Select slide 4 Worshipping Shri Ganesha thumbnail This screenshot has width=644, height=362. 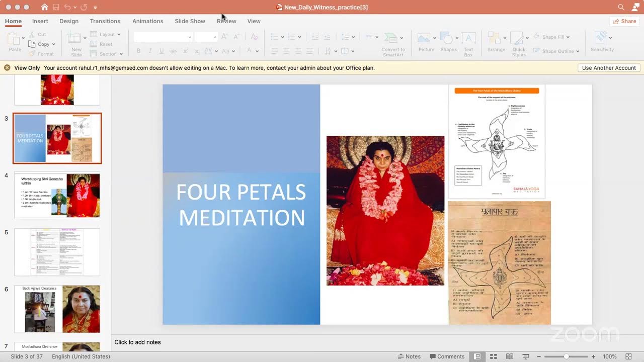point(57,195)
